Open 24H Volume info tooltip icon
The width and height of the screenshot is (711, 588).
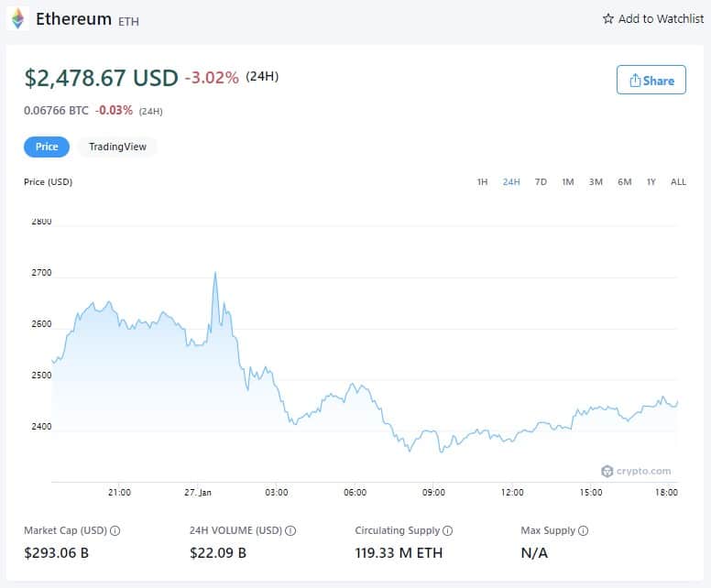290,530
